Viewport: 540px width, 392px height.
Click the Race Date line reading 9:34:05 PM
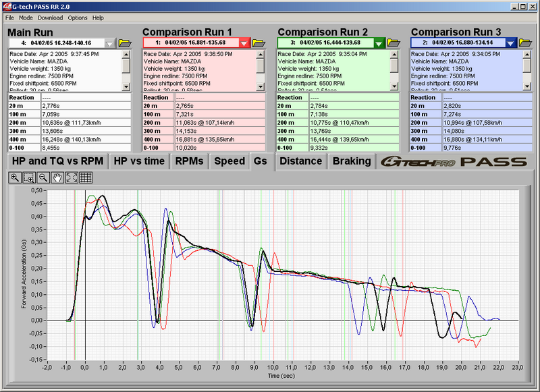pos(456,54)
